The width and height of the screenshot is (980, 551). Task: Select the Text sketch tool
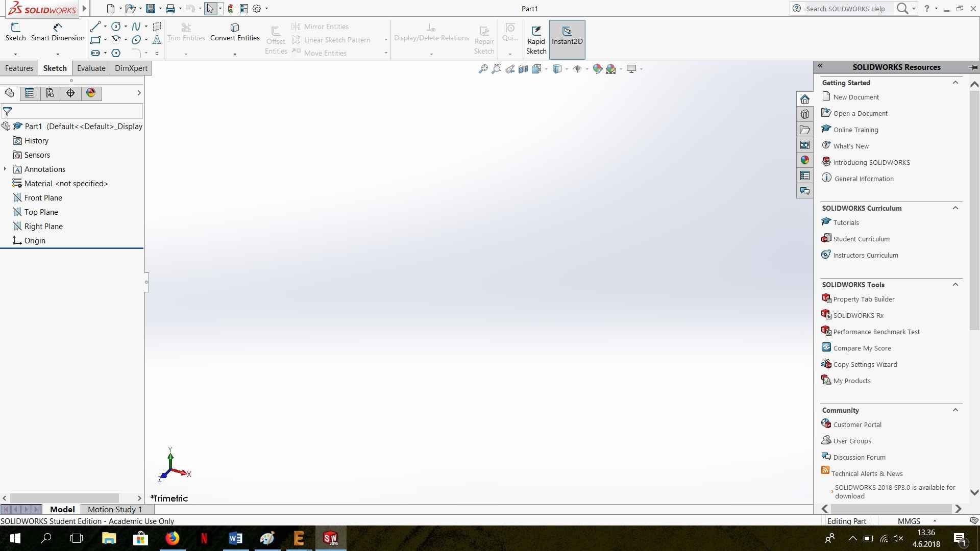157,40
